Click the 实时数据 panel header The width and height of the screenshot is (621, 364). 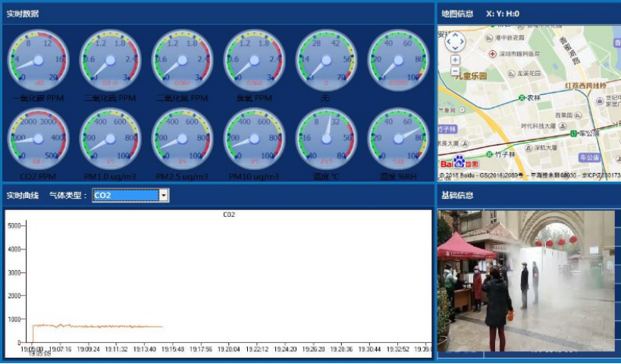coord(23,14)
